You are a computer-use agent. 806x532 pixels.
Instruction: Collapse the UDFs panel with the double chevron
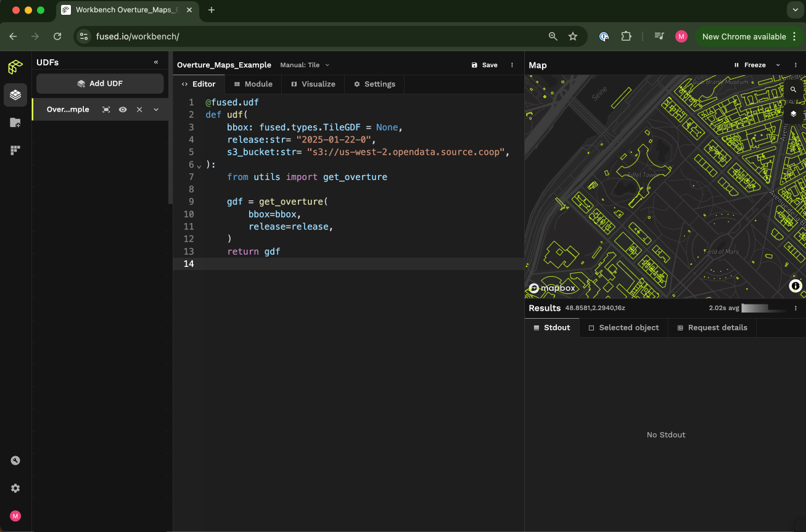click(156, 62)
